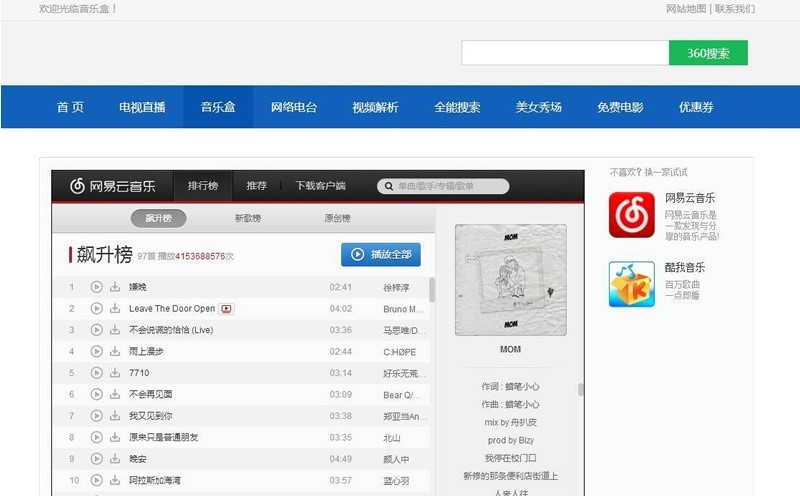Play the song 'Leave The Door Open'
The image size is (800, 496).
coord(97,309)
